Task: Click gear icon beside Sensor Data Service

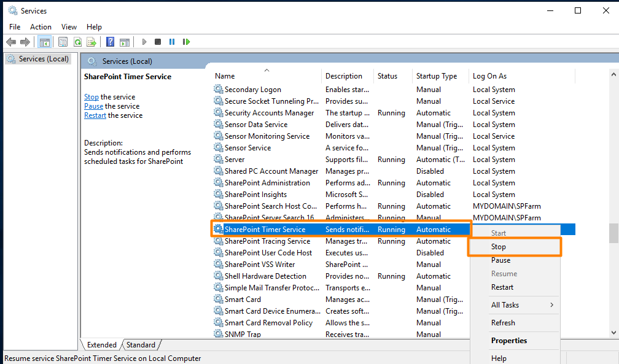Action: (219, 125)
